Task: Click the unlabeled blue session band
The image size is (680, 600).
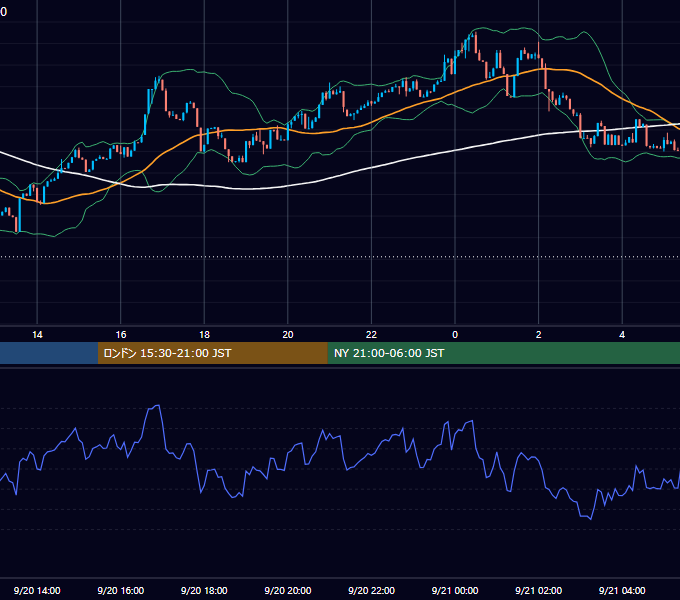Action: (x=49, y=353)
